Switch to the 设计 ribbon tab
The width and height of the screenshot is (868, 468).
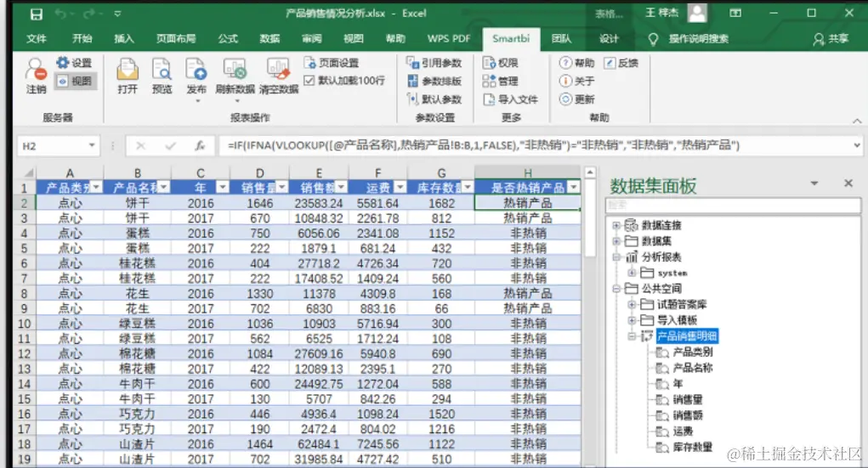click(x=609, y=39)
